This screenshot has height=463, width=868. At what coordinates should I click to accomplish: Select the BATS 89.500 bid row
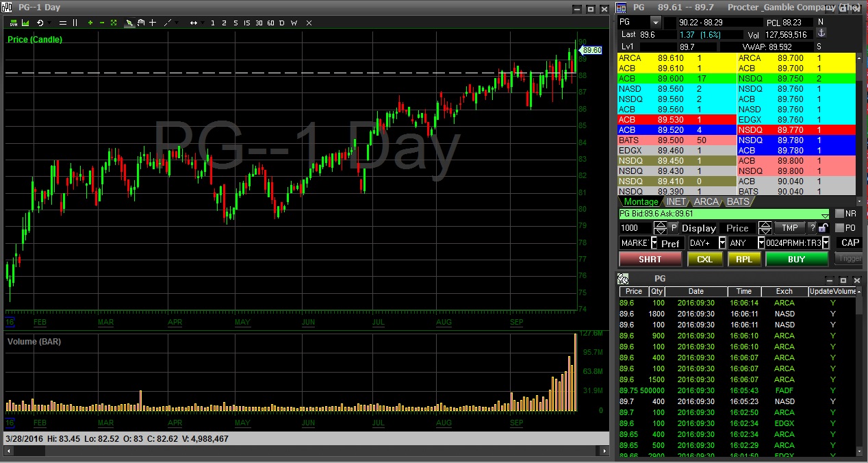677,140
